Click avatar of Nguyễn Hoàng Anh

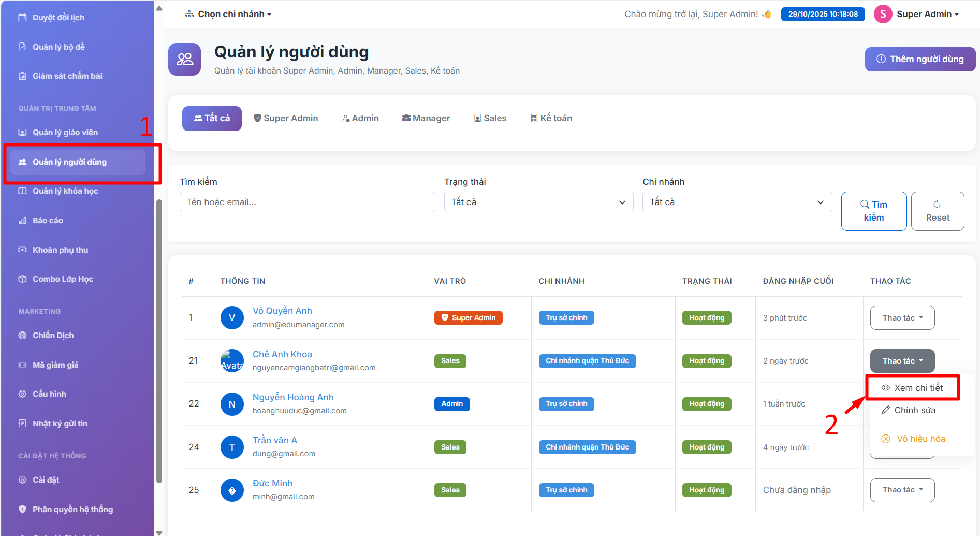click(232, 404)
